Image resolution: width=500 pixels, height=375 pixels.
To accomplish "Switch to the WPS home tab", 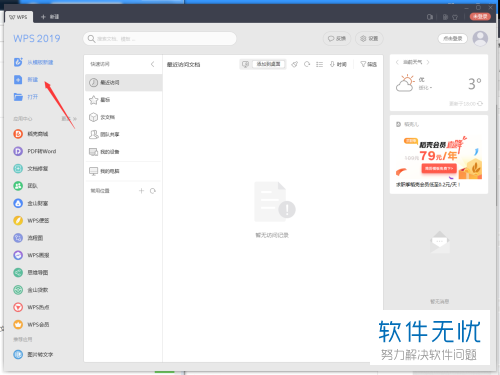I will click(x=19, y=17).
